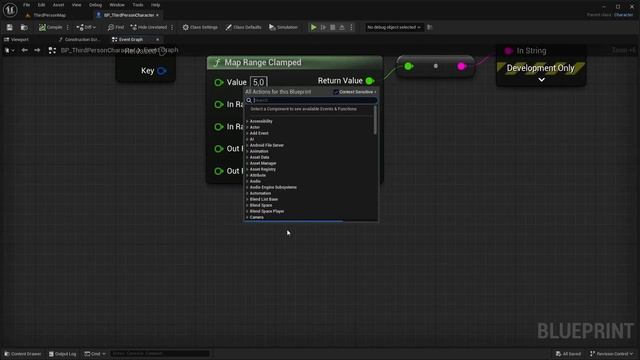
Task: Open the View menu
Action: tap(76, 5)
